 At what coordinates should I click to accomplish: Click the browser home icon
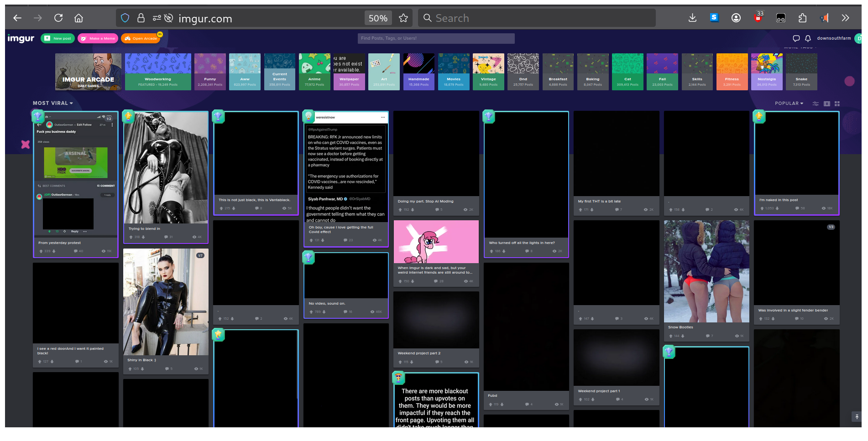(x=78, y=18)
